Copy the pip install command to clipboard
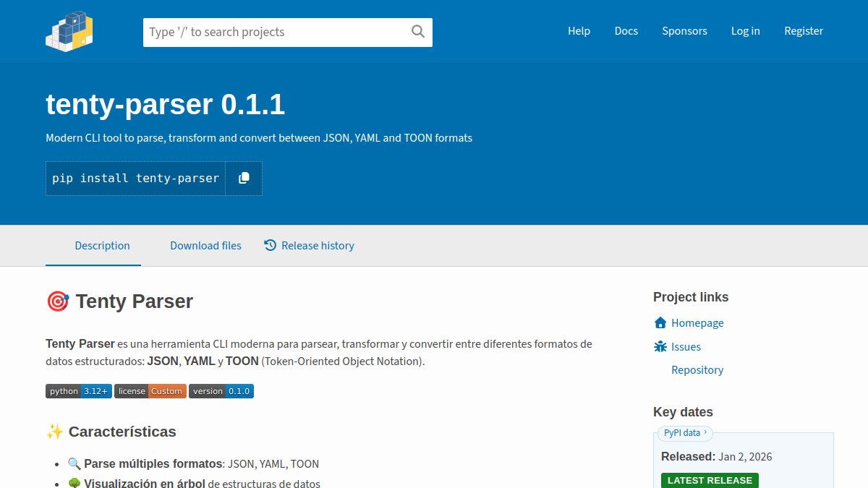Viewport: 868px width, 488px height. coord(244,178)
